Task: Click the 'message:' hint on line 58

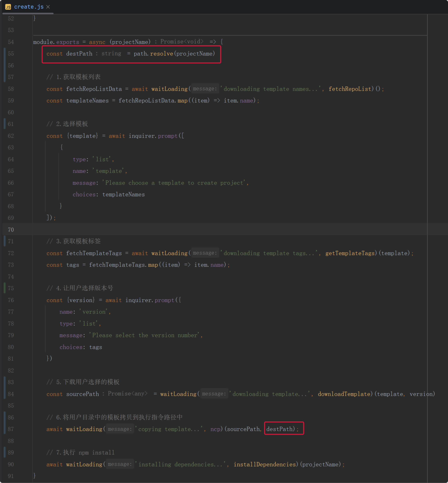Action: point(205,89)
